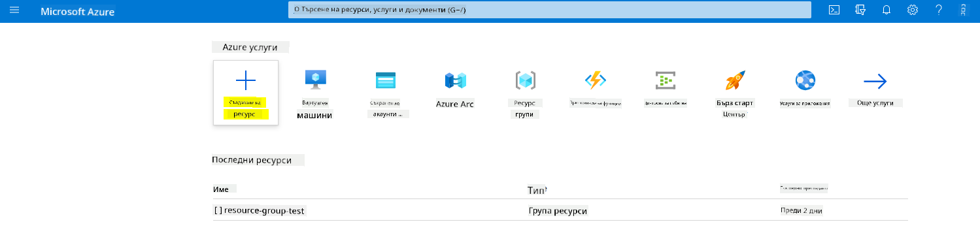Viewport: 980px width, 237px height.
Task: Click the plus icon to create resource
Action: point(246,80)
